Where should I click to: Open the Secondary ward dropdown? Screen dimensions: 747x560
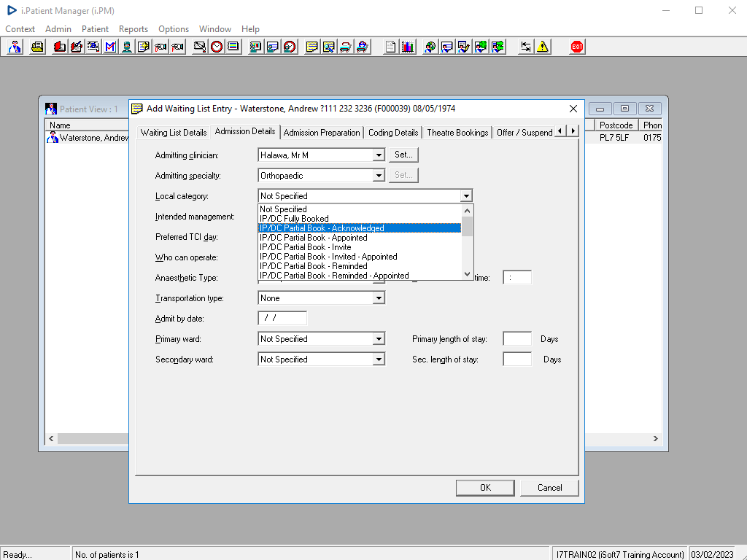[379, 359]
